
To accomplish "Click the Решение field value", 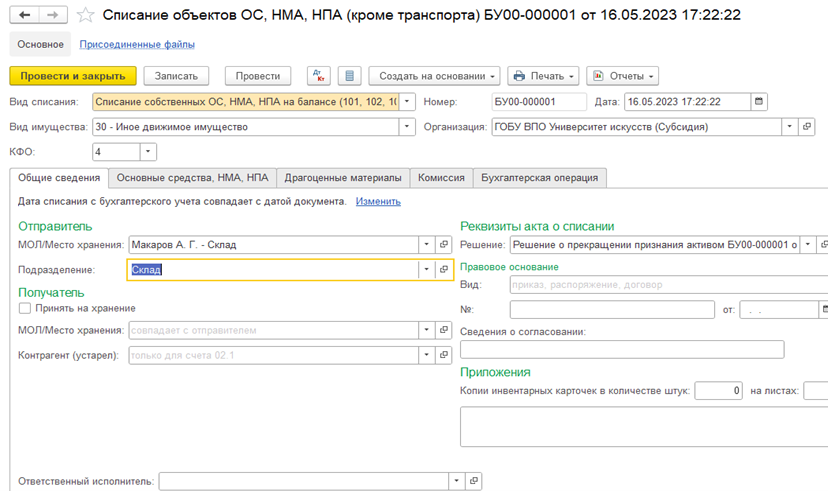I will pos(655,244).
